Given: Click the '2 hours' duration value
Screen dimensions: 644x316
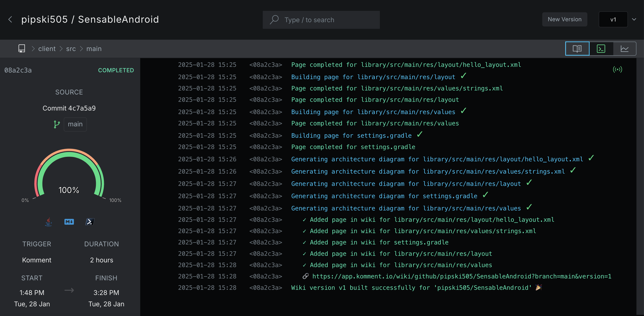Looking at the screenshot, I should [x=102, y=260].
